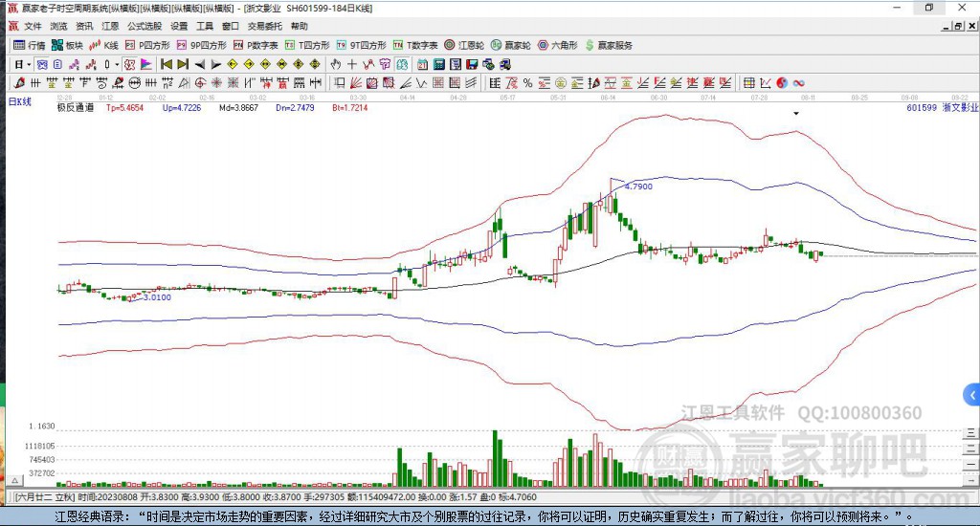Click the 3.0100 low price marker
The height and width of the screenshot is (526, 980).
click(157, 297)
